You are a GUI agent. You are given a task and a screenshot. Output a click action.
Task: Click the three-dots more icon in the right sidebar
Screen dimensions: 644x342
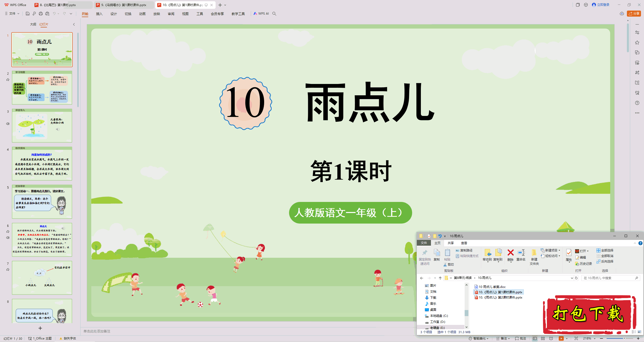click(637, 113)
